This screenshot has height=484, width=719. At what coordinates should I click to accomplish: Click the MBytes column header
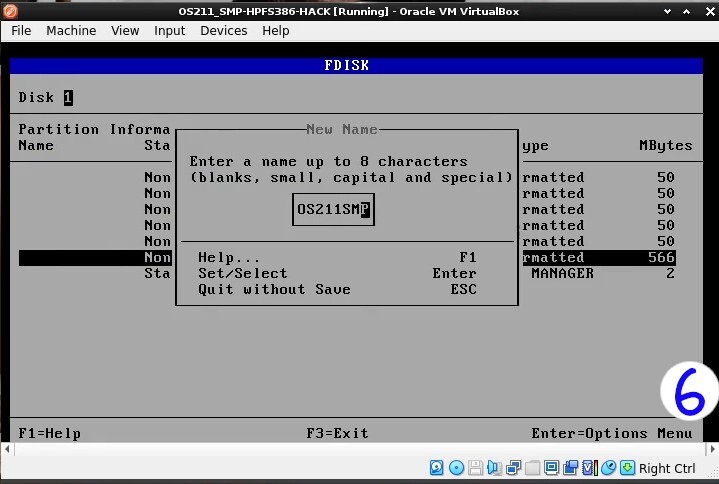point(666,146)
